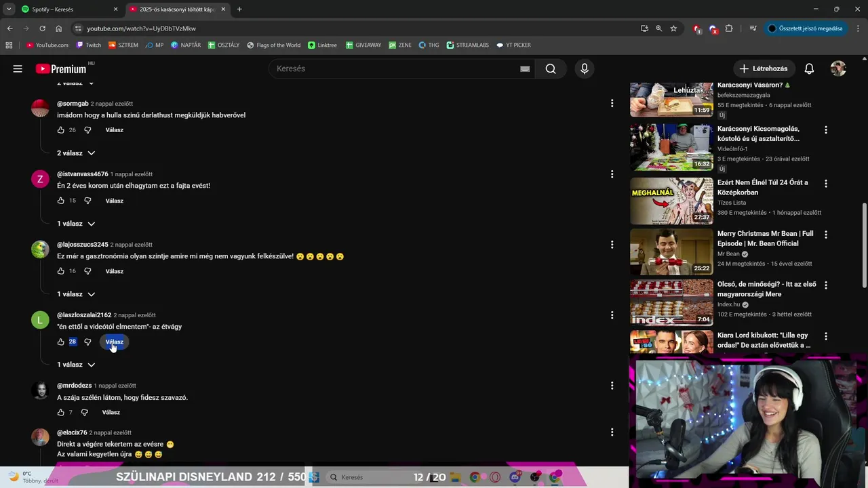868x488 pixels.
Task: Switch to the Spotify – Keresés tab
Action: pos(69,9)
